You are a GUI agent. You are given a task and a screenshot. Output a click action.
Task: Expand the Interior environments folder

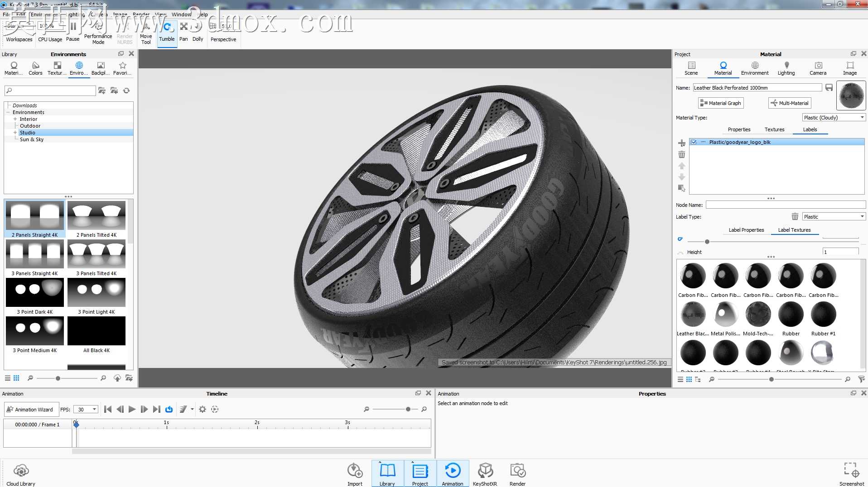[x=15, y=119]
